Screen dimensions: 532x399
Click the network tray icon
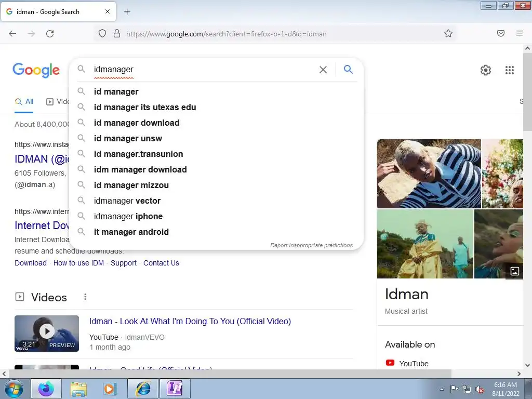(x=467, y=389)
